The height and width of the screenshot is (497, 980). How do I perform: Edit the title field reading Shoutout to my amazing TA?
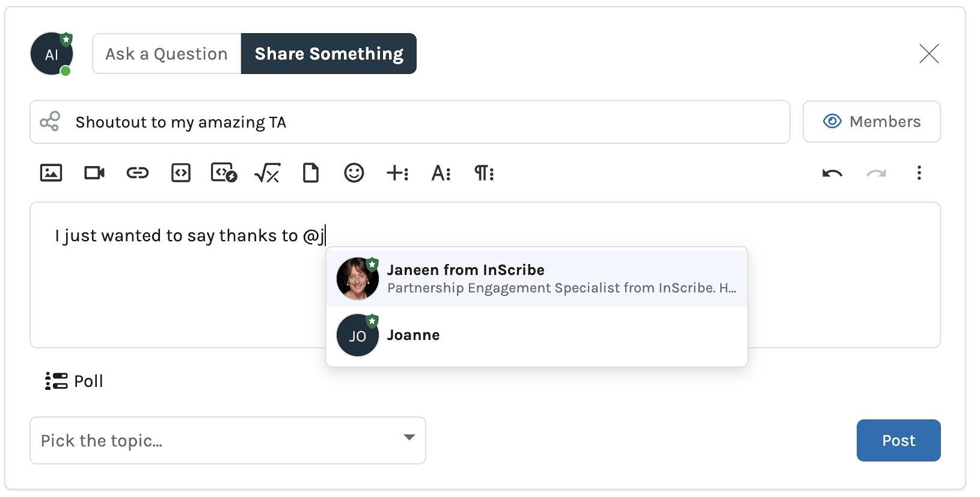coord(410,122)
